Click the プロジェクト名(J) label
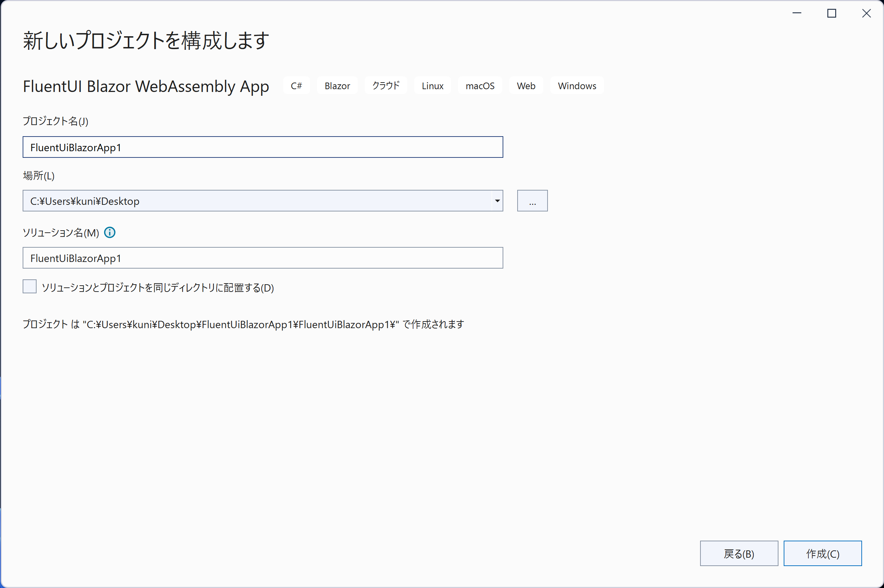The width and height of the screenshot is (884, 588). pyautogui.click(x=55, y=121)
